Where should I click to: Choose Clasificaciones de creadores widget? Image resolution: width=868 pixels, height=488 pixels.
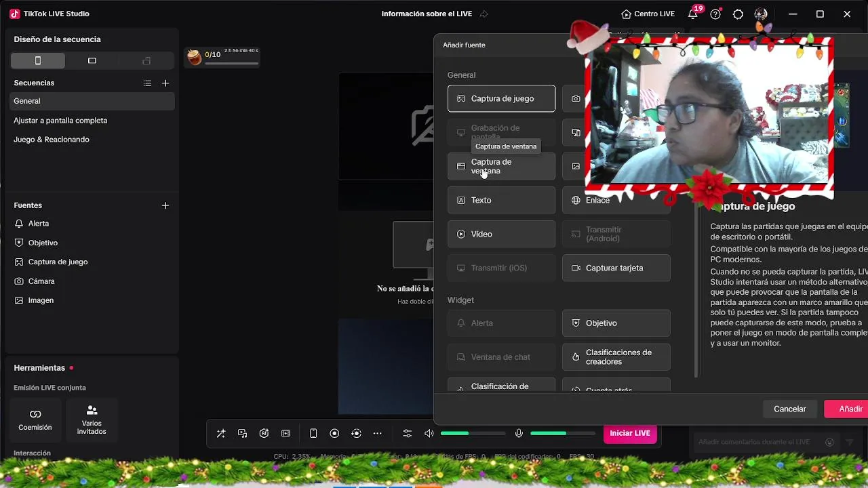[x=616, y=357]
